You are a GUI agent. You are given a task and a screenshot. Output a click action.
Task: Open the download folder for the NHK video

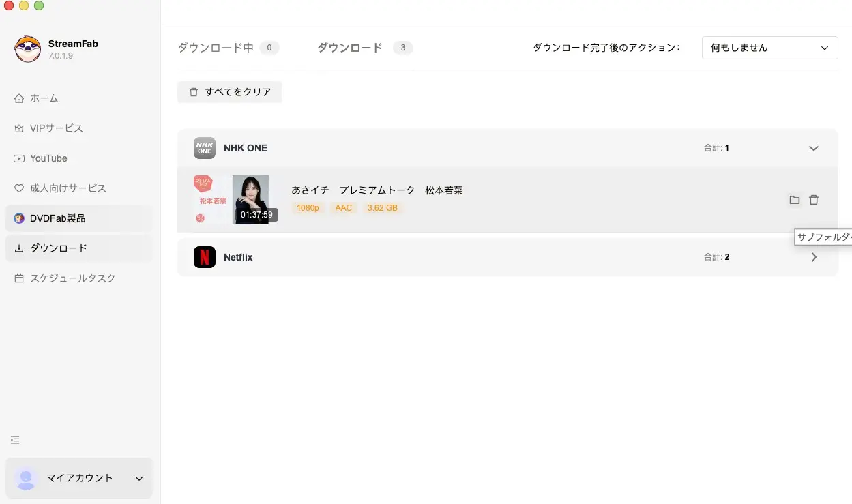tap(794, 200)
